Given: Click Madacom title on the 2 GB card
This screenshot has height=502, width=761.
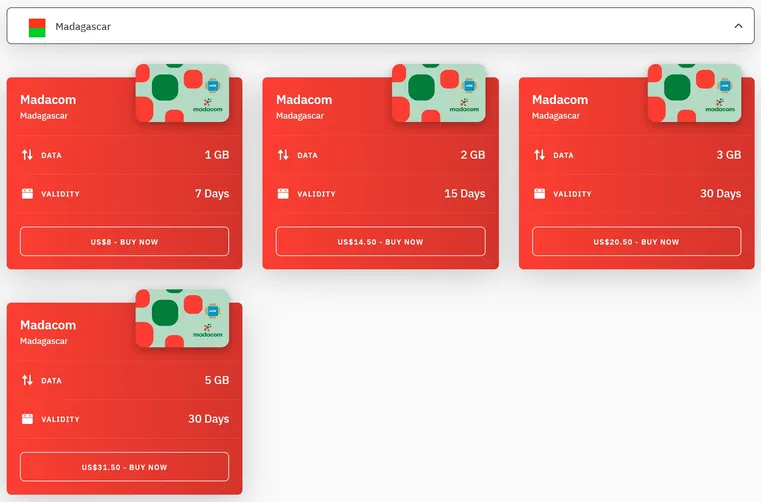Looking at the screenshot, I should [304, 100].
